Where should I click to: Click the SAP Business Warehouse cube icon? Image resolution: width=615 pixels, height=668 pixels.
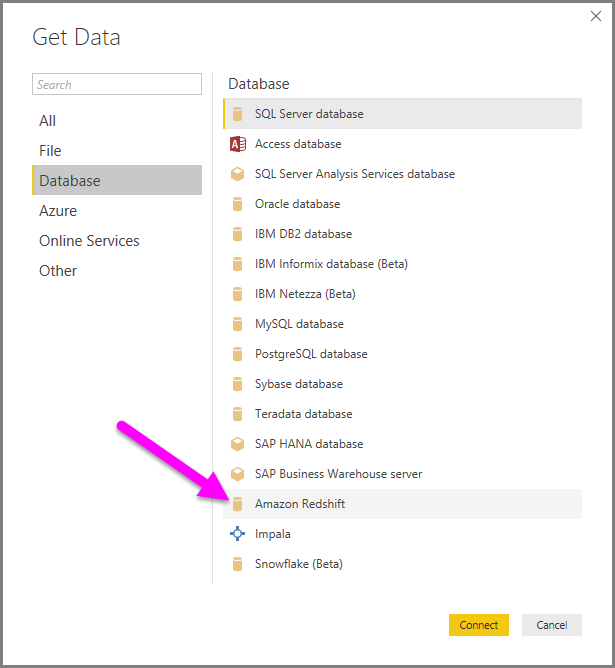(238, 474)
